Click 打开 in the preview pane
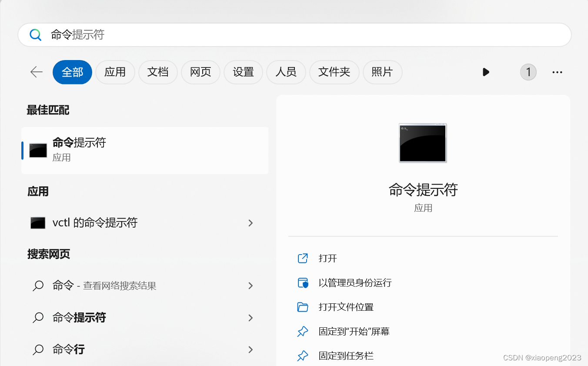 click(328, 259)
